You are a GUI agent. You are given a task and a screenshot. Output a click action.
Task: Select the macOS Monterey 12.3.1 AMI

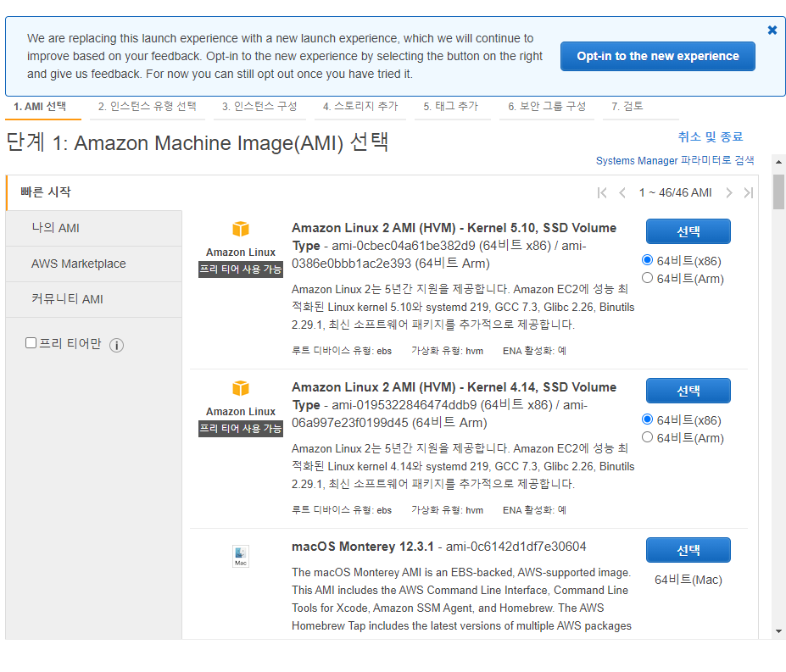pyautogui.click(x=688, y=550)
